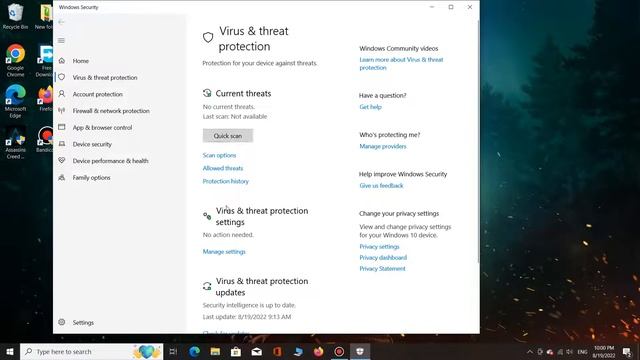Open File Explorer from the taskbar
This screenshot has height=360, width=640.
pyautogui.click(x=215, y=351)
